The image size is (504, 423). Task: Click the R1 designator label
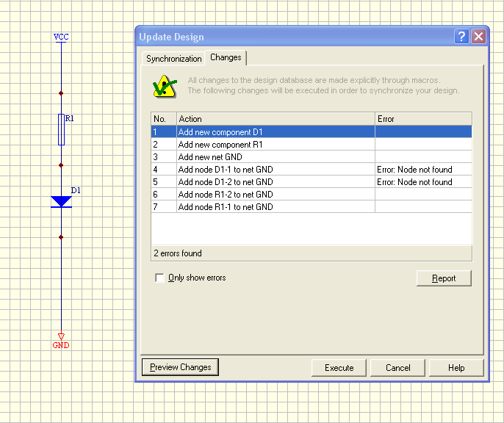69,118
